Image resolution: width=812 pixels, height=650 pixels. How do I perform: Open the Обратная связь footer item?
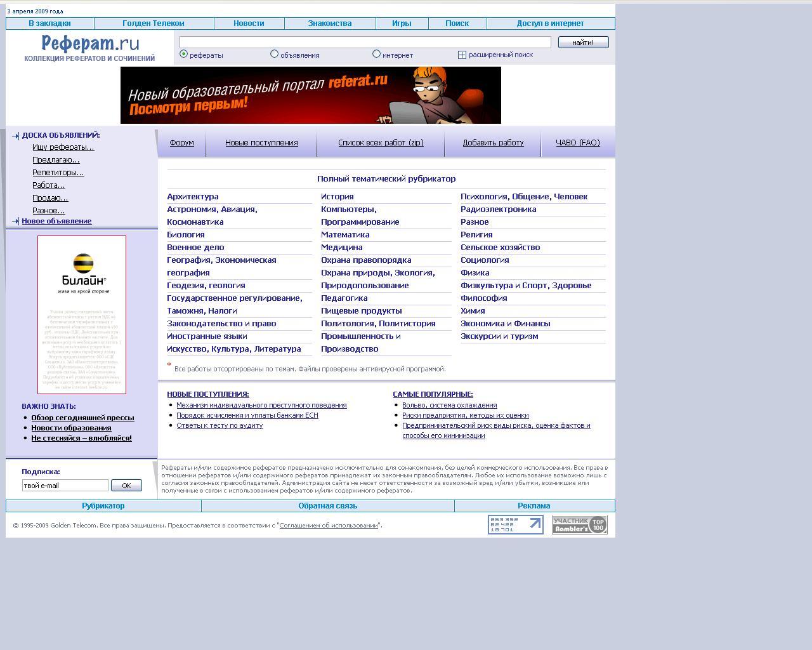328,506
